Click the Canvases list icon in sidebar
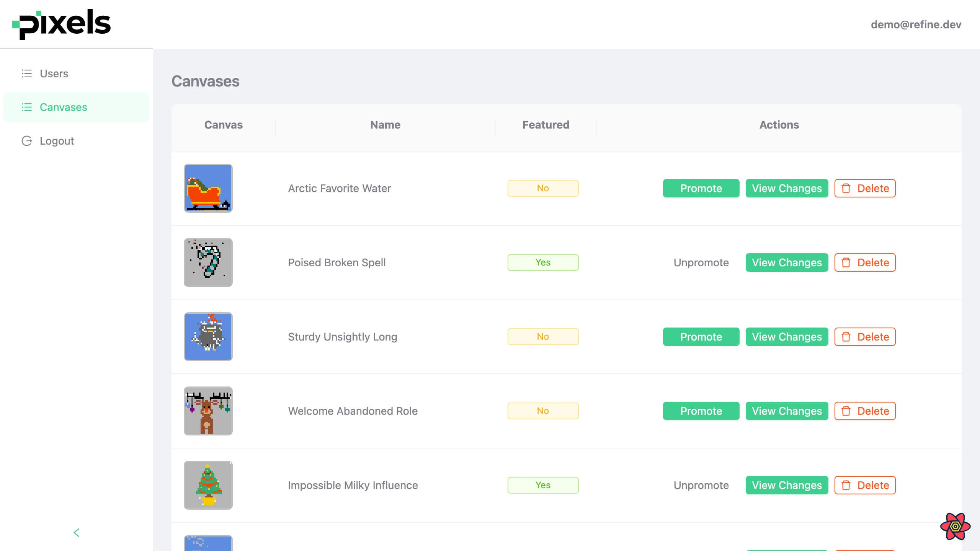The width and height of the screenshot is (980, 551). point(26,107)
